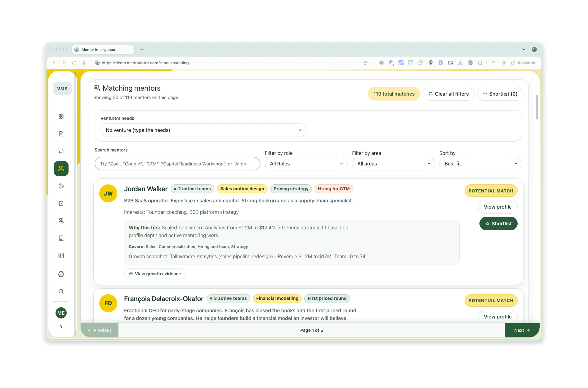View François Delacroix-Okafor's profile
The width and height of the screenshot is (588, 388).
497,316
